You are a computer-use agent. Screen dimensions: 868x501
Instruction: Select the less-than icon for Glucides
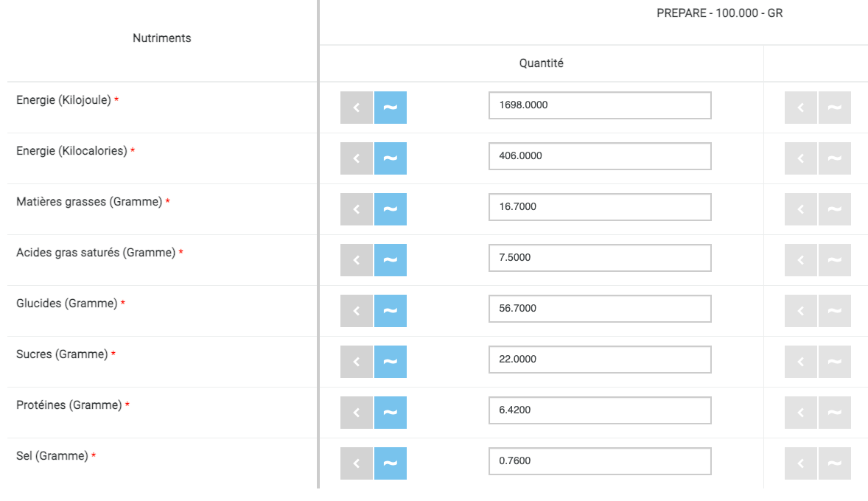click(x=357, y=311)
